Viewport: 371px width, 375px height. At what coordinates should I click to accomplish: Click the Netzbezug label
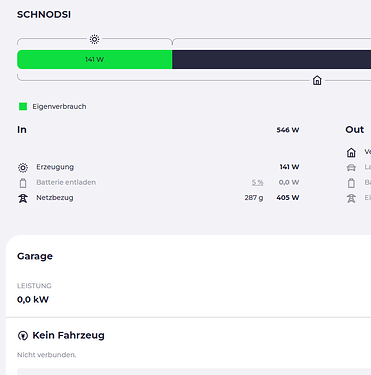point(55,198)
